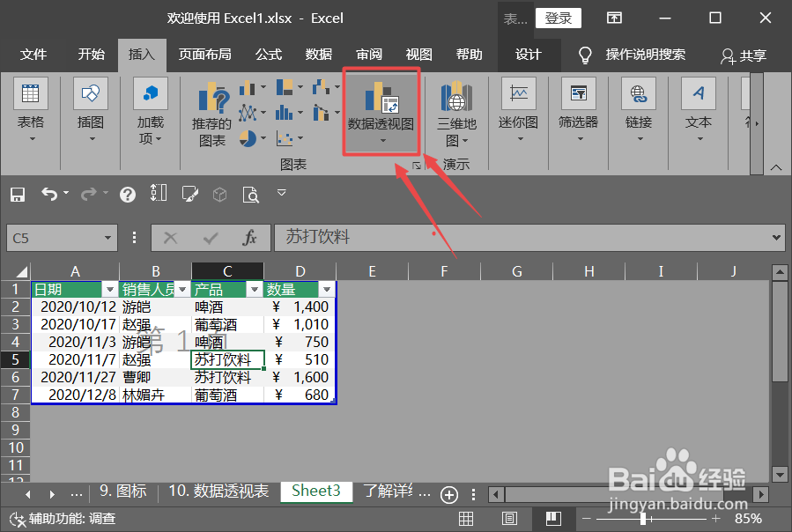The height and width of the screenshot is (532, 792).
Task: Click the insert function fx button
Action: pyautogui.click(x=249, y=238)
